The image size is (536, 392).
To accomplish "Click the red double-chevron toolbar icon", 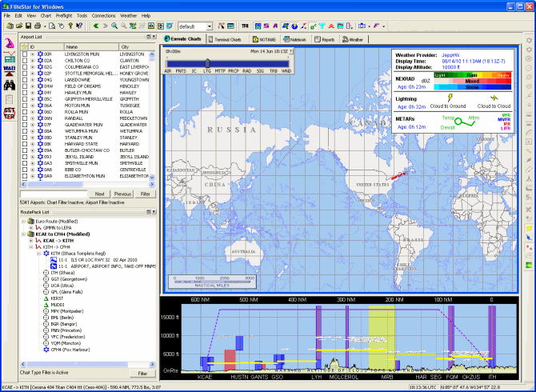I will pyautogui.click(x=331, y=26).
